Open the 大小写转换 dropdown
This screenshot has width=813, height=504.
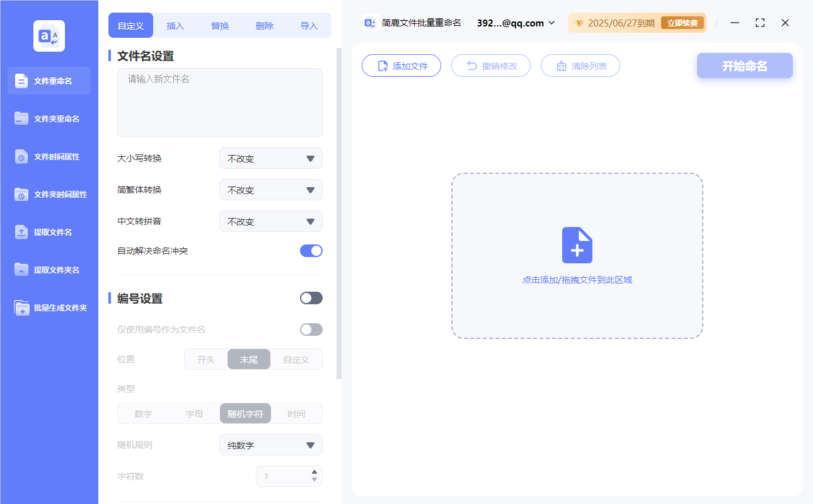(x=270, y=158)
